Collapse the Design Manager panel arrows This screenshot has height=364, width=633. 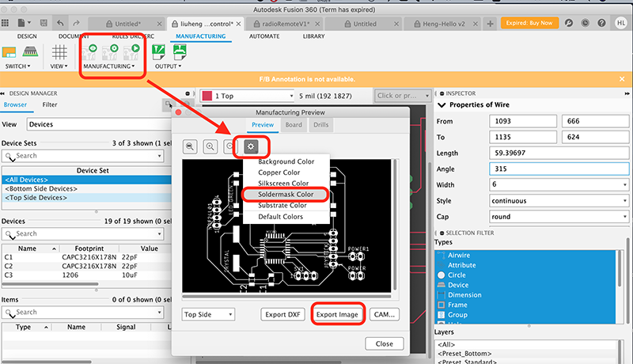3,93
